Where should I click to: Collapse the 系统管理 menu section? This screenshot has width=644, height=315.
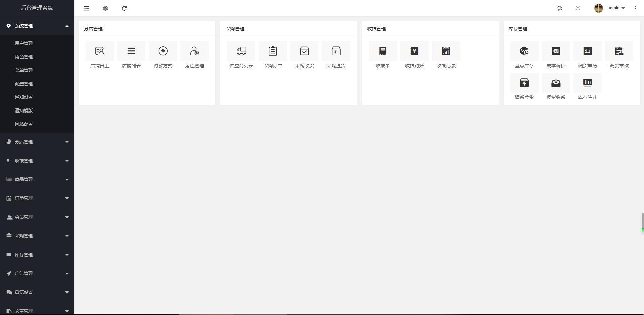(x=37, y=26)
